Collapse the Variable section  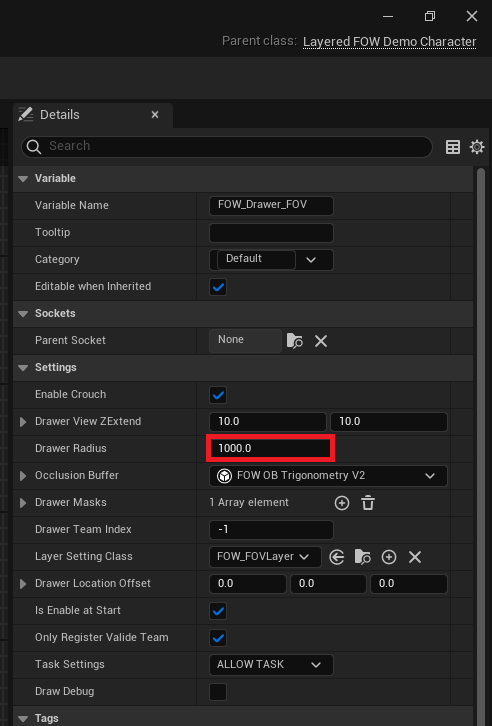pos(23,179)
